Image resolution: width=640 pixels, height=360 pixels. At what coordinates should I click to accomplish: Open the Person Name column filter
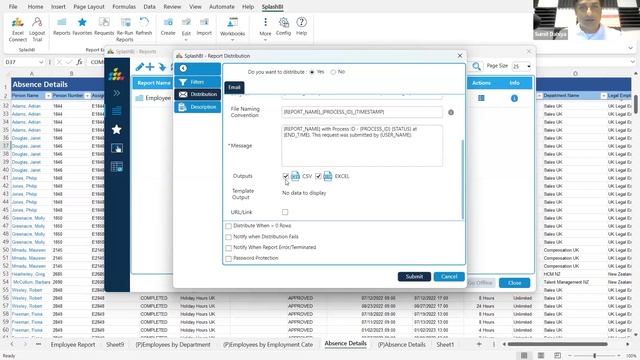48,96
